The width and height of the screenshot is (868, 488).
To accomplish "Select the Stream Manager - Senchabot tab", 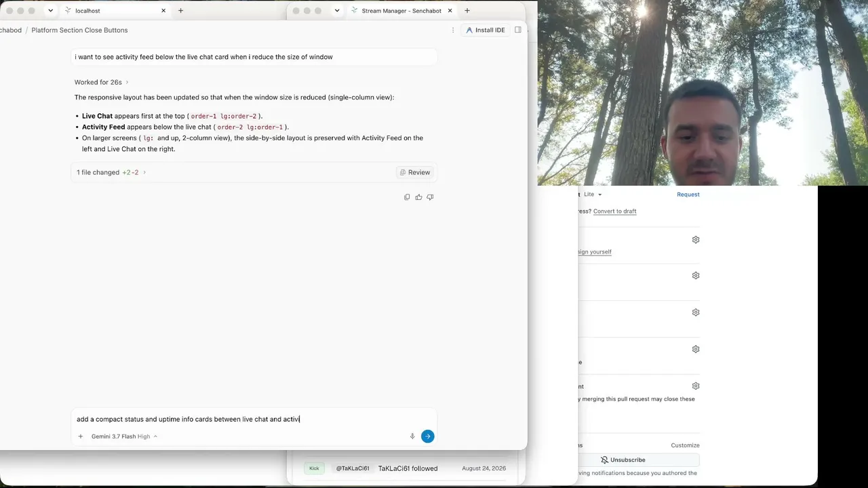I will [x=402, y=11].
